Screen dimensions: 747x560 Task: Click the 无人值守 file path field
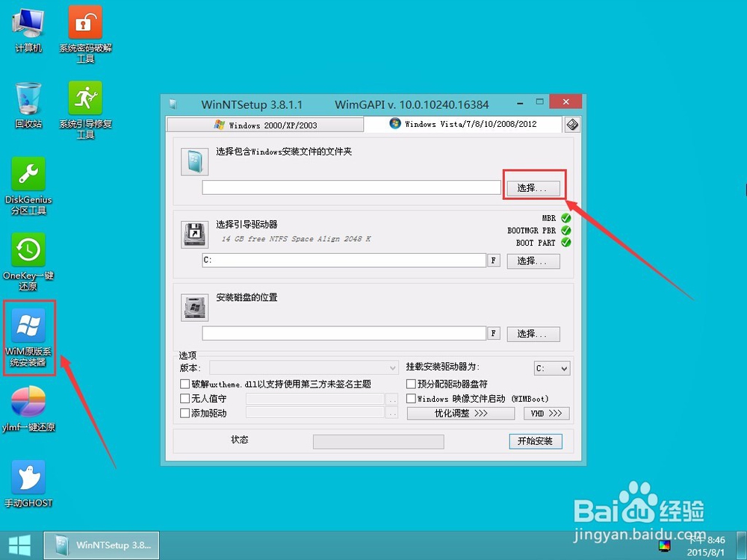click(315, 399)
